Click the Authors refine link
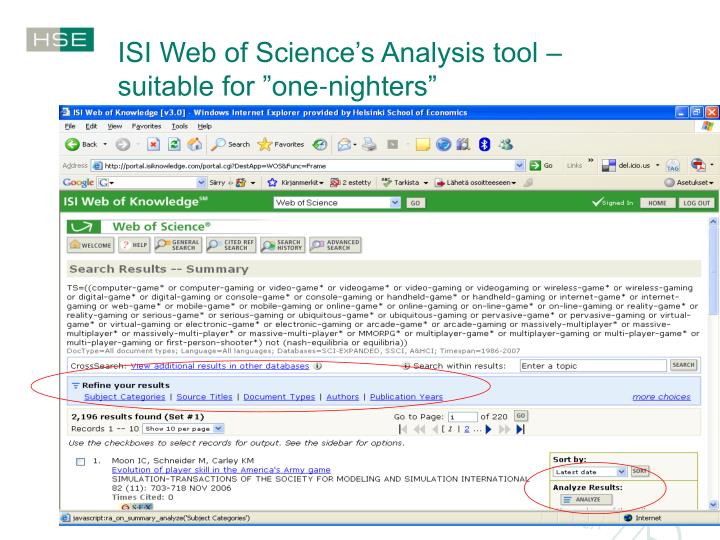Viewport: 720px width, 540px height. (343, 397)
